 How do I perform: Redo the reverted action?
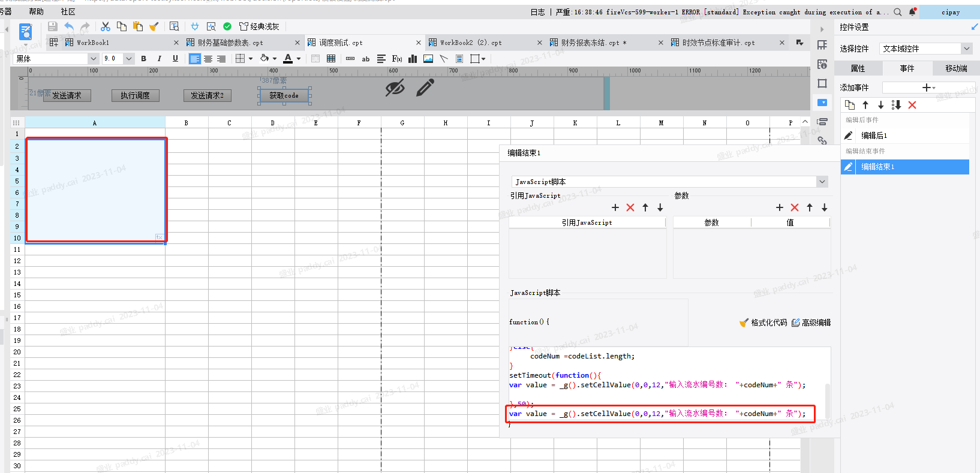(85, 26)
